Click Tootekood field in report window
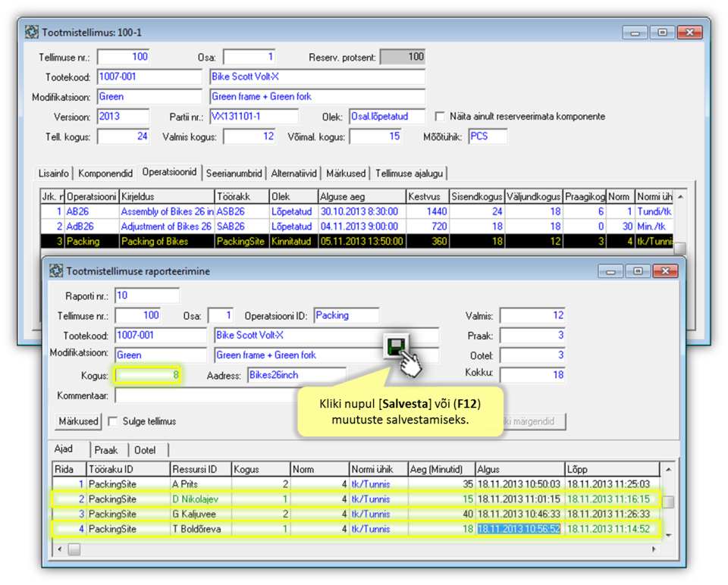Screen dimensions: 728x585 pyautogui.click(x=161, y=336)
